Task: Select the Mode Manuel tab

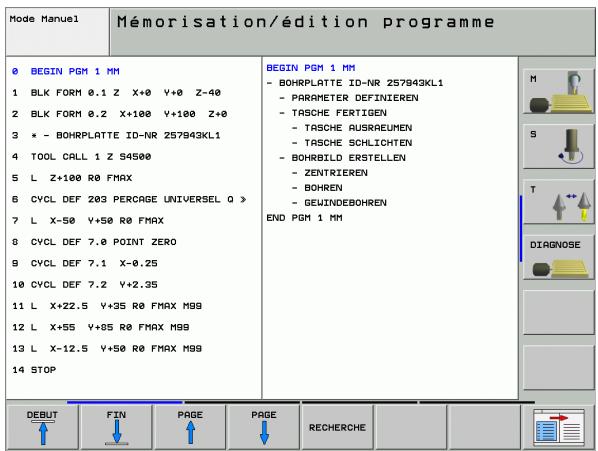Action: [x=58, y=32]
